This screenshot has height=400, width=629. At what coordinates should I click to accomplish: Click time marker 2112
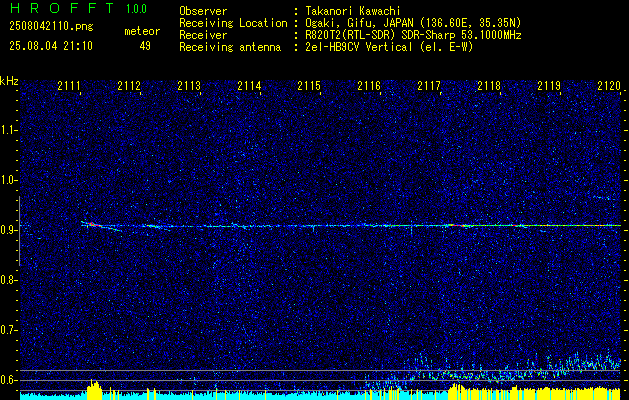129,86
